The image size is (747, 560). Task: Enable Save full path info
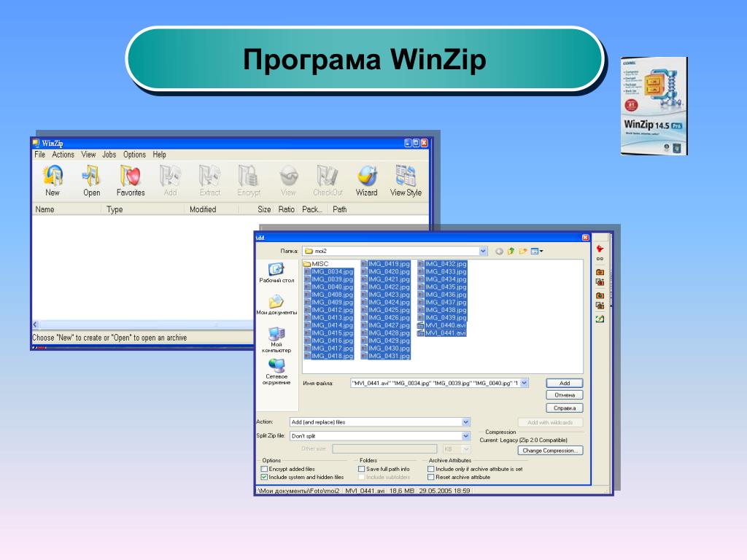pyautogui.click(x=362, y=469)
